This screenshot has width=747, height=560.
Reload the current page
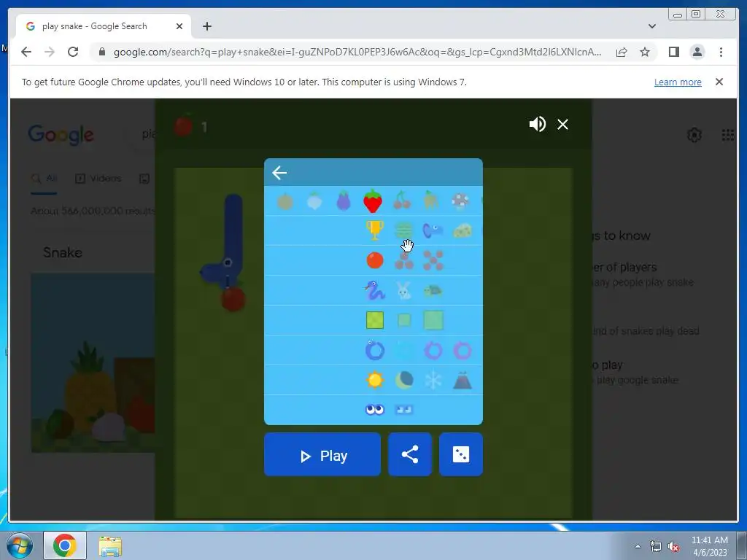(73, 52)
